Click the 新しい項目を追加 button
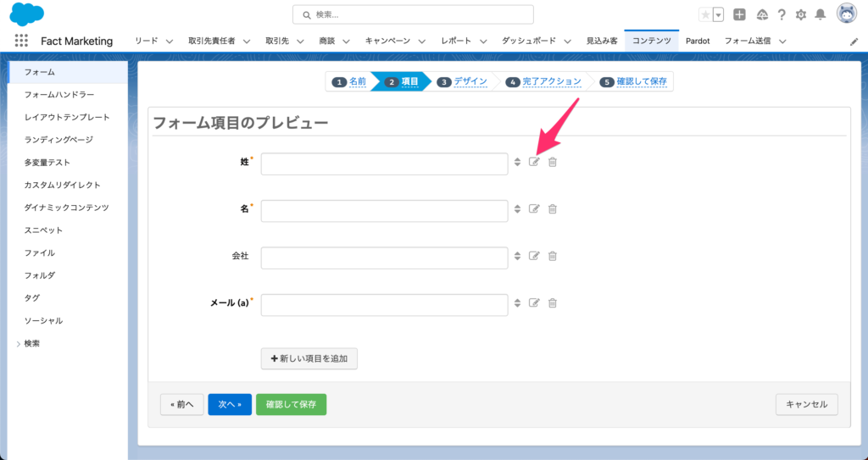Image resolution: width=868 pixels, height=460 pixels. click(x=309, y=358)
